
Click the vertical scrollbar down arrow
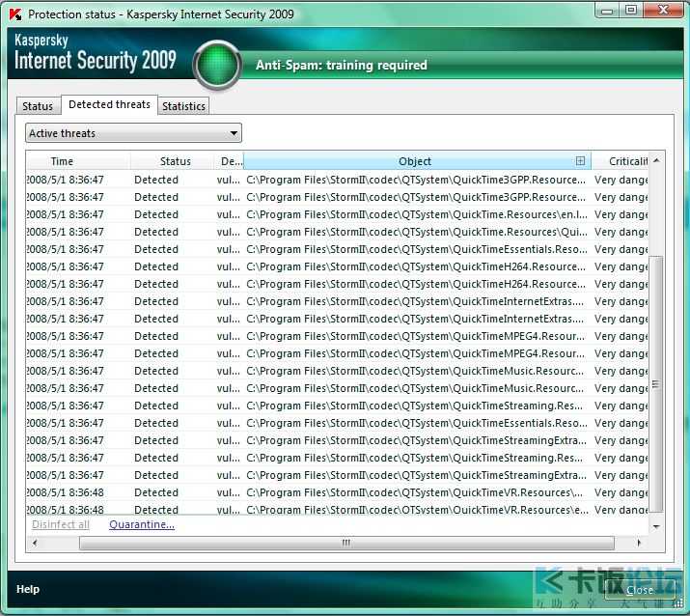point(656,526)
